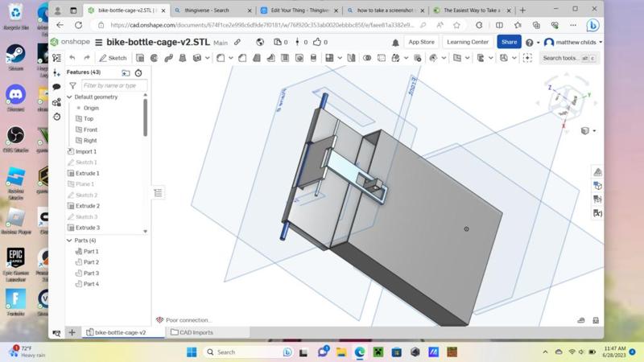644x362 pixels.
Task: Select the Fillet tool
Action: pos(221,58)
